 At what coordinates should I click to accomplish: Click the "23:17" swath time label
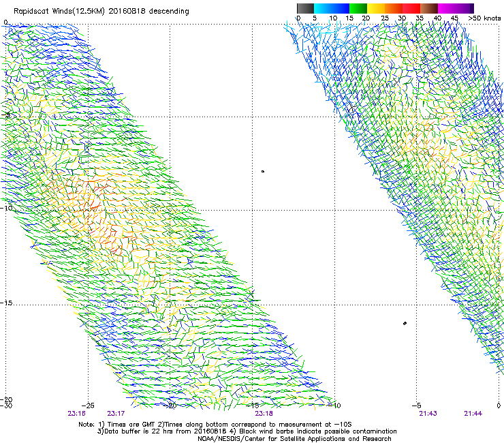(116, 414)
